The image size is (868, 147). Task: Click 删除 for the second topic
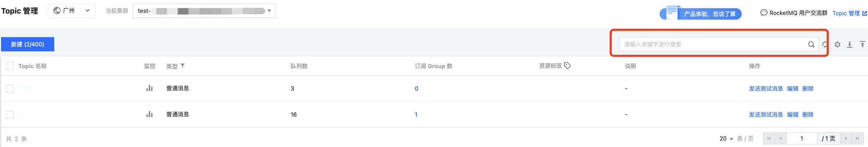tap(808, 115)
